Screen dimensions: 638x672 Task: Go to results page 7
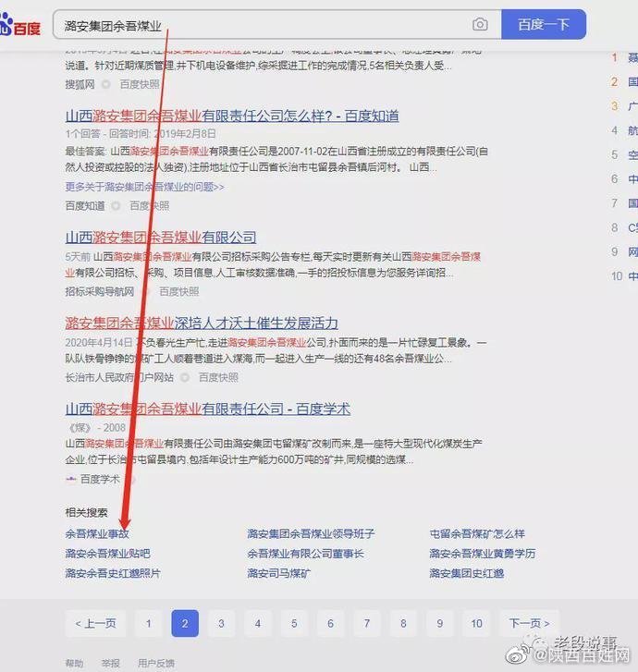point(367,623)
